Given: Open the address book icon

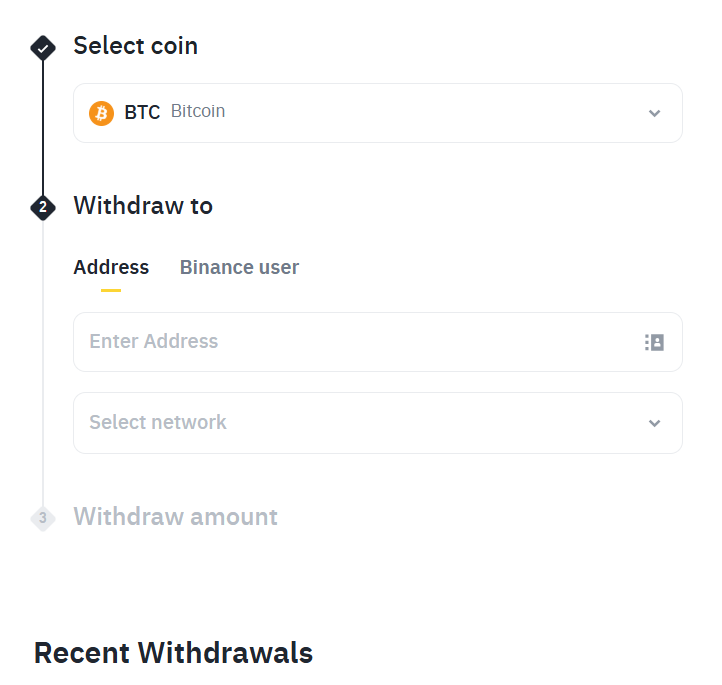Looking at the screenshot, I should (654, 342).
